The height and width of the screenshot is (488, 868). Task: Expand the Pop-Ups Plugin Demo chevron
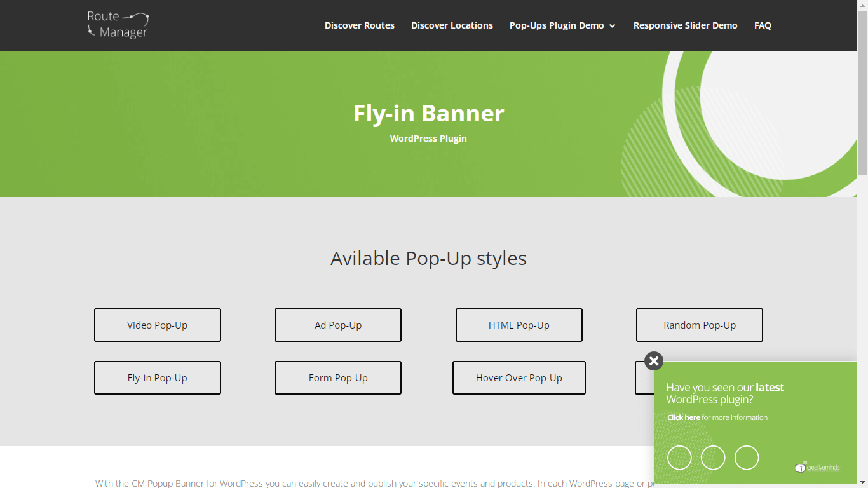(x=613, y=26)
